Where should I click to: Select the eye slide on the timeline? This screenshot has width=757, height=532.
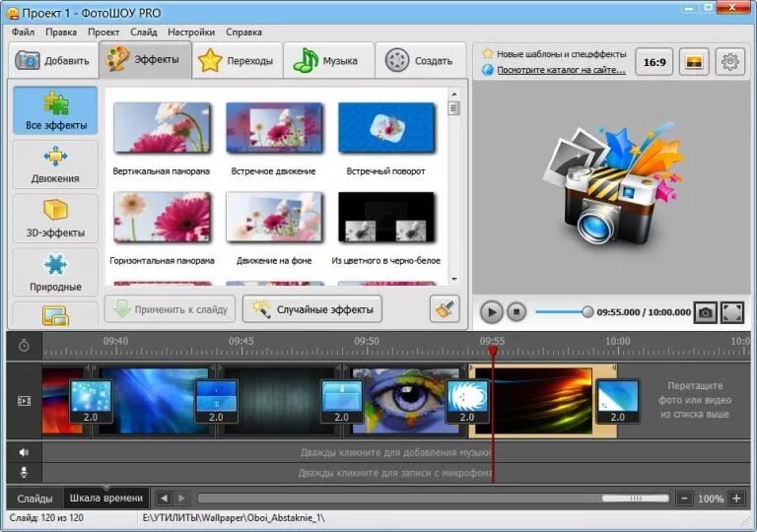pos(404,401)
